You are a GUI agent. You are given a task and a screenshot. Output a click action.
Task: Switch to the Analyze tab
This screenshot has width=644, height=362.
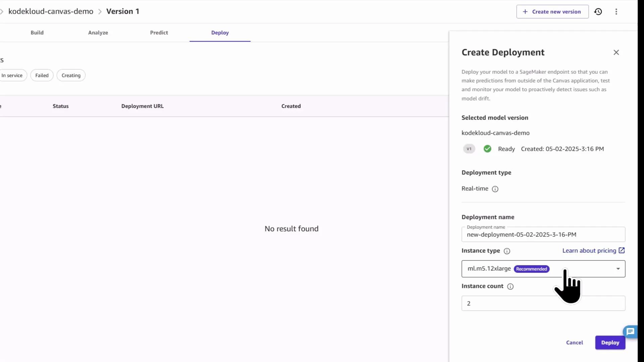click(98, 33)
